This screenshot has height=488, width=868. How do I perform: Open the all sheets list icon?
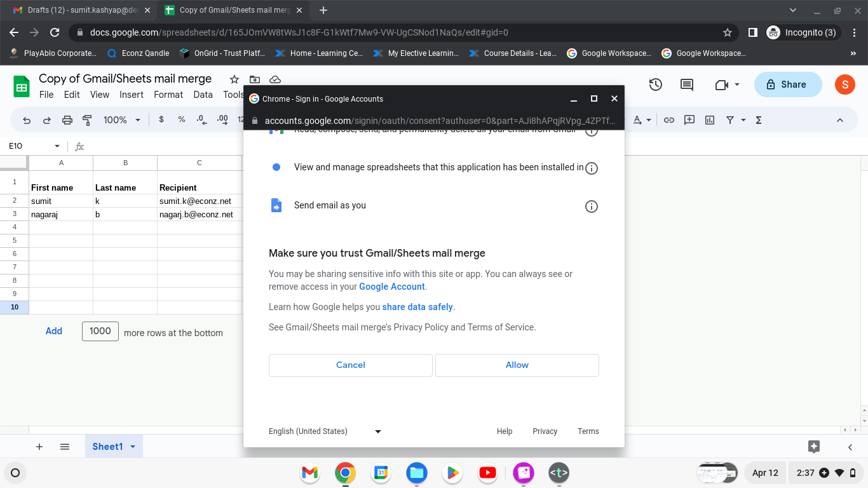(64, 447)
